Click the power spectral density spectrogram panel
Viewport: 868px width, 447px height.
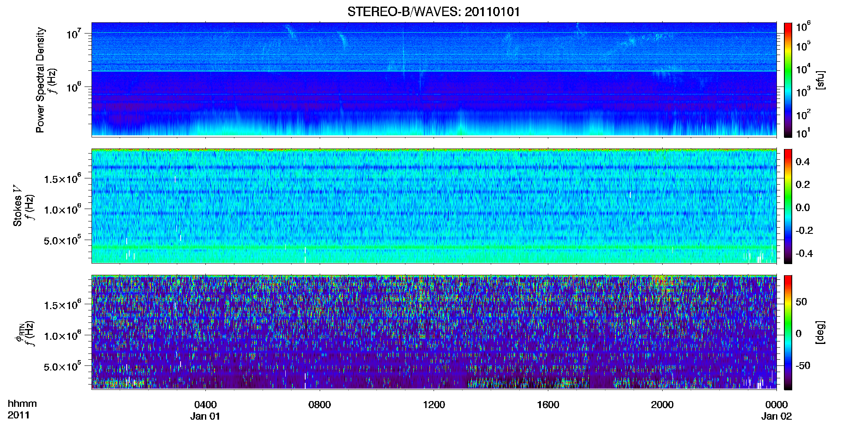click(434, 79)
